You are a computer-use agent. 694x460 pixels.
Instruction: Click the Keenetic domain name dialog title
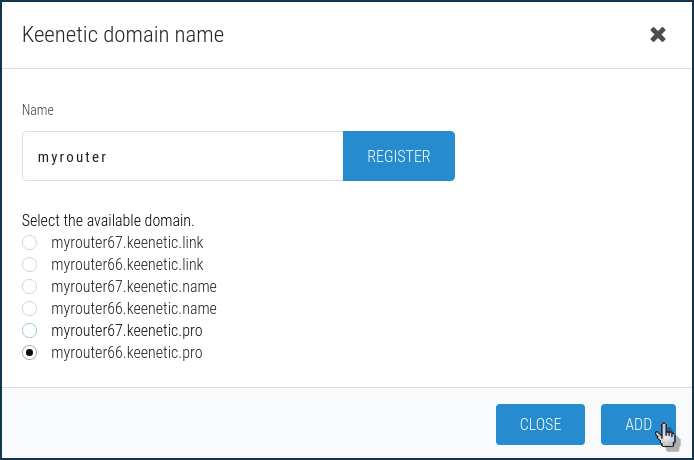click(123, 35)
